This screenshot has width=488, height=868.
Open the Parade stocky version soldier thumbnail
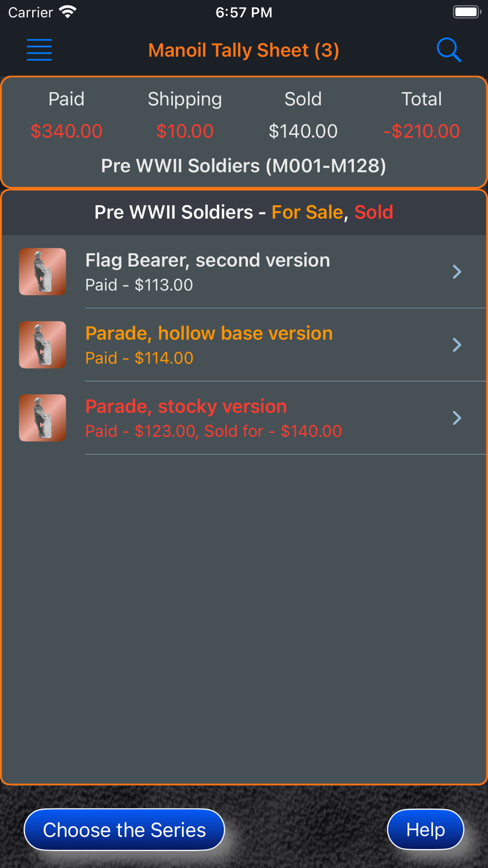[x=42, y=418]
